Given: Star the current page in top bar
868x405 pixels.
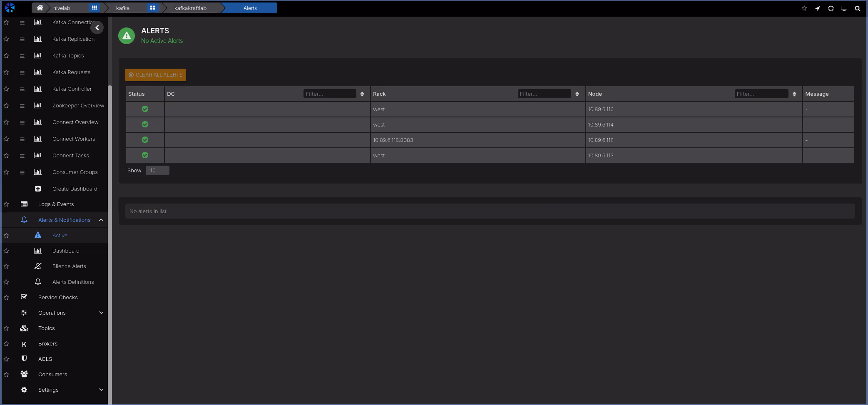Looking at the screenshot, I should pyautogui.click(x=804, y=8).
